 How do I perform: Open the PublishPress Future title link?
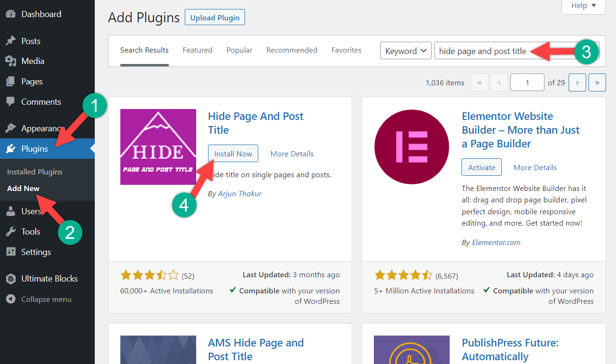tap(510, 349)
